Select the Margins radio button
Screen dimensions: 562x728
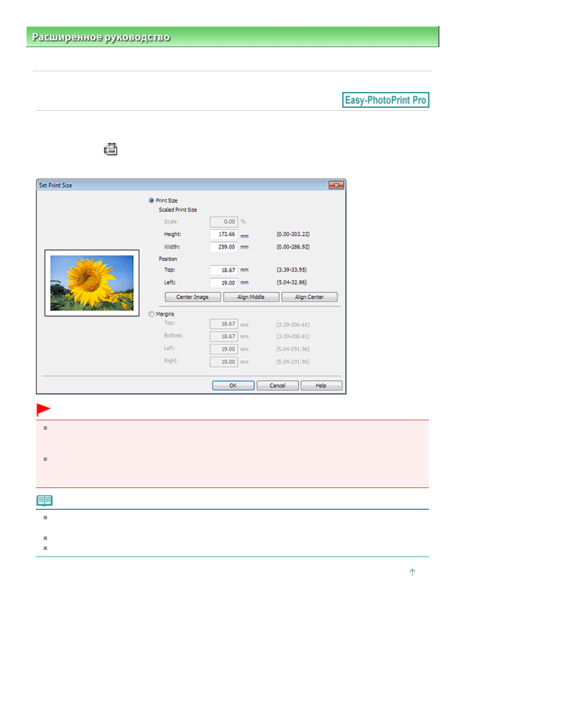coord(151,314)
